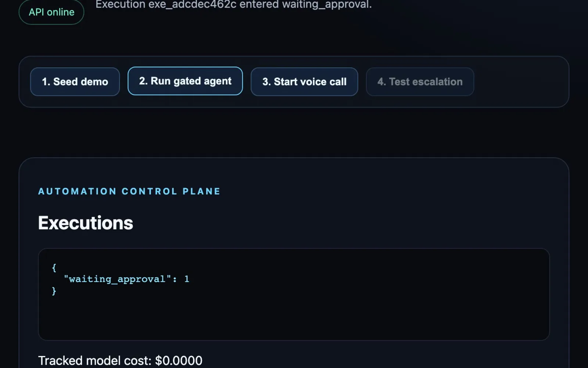Viewport: 588px width, 368px height.
Task: Select the $0.0000 cost value
Action: click(x=179, y=361)
